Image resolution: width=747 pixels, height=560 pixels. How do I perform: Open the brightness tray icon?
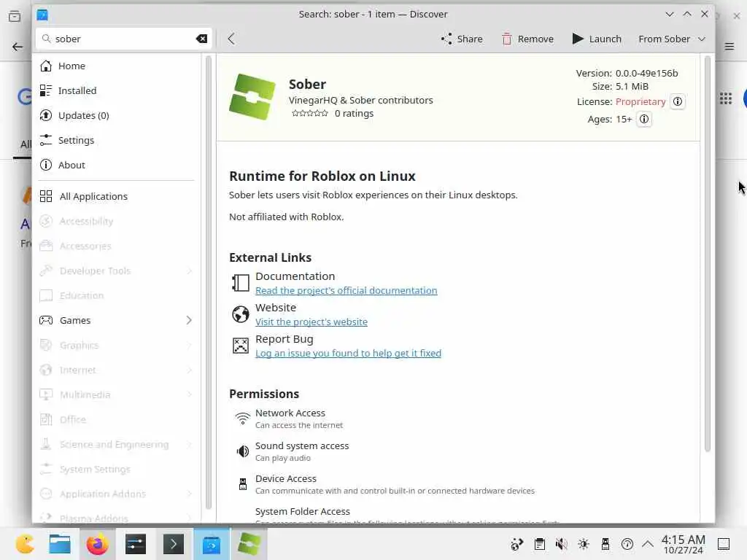(583, 544)
